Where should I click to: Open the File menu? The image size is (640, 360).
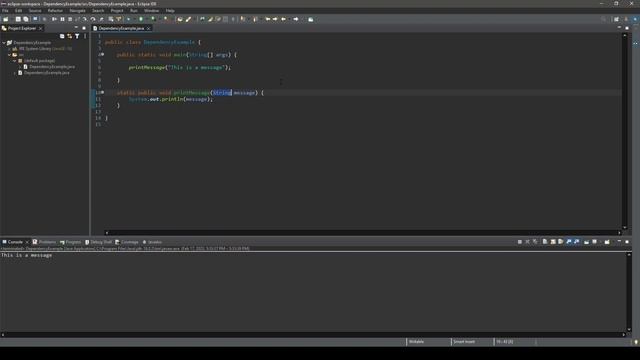[x=5, y=11]
